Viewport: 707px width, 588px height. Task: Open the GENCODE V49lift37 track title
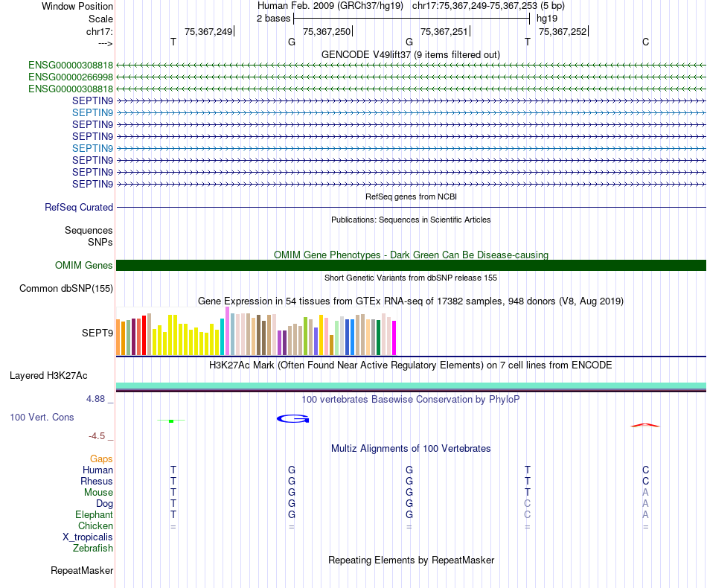411,54
